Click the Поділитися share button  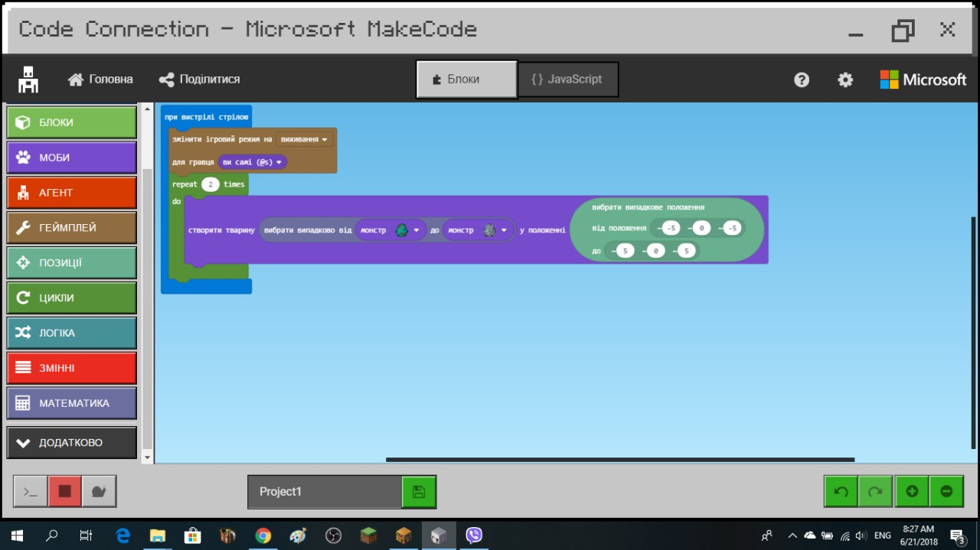click(x=199, y=80)
